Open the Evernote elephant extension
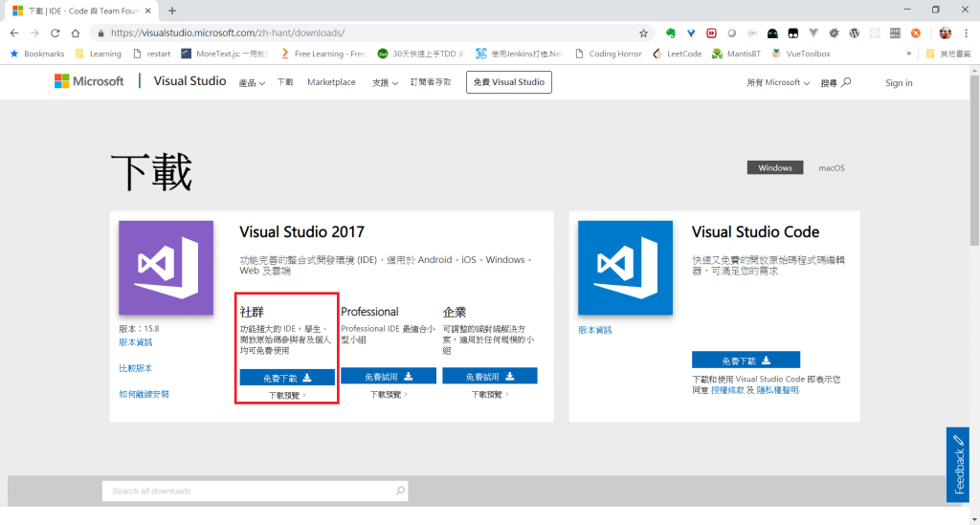Screen dimensions: 980x525 coord(671,33)
